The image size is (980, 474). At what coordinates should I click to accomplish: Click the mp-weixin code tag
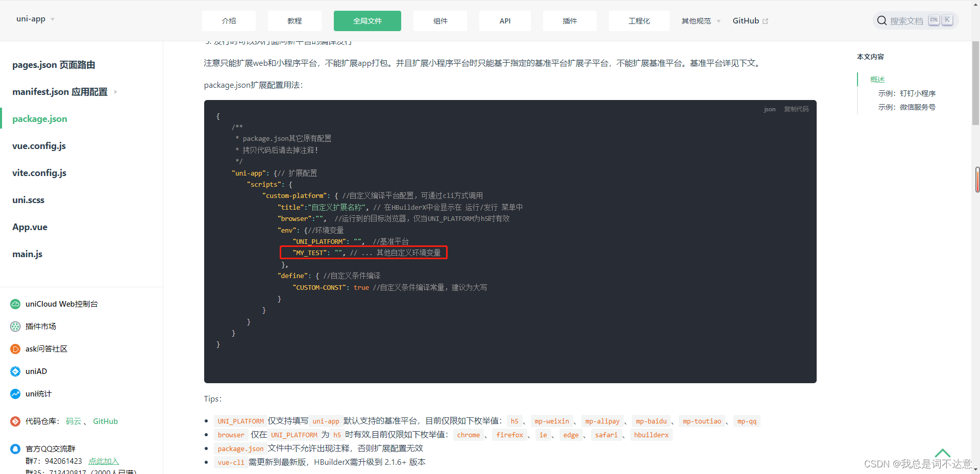(552, 421)
